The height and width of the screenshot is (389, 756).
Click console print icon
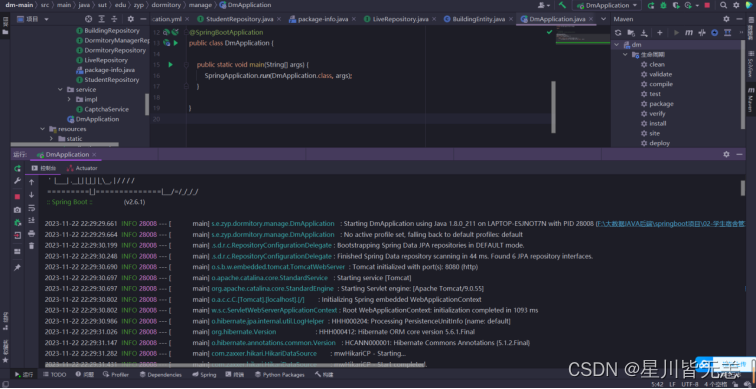tap(31, 234)
